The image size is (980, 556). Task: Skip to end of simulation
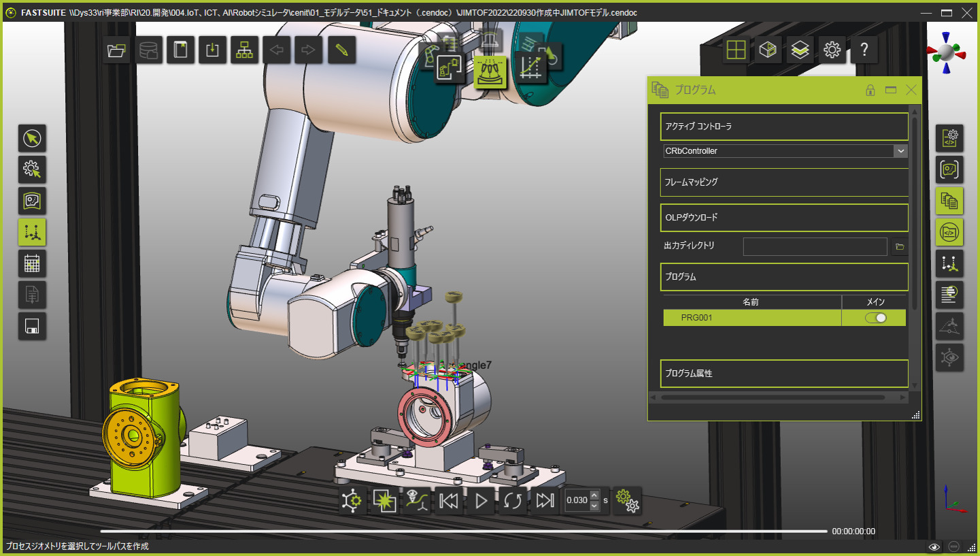[545, 501]
